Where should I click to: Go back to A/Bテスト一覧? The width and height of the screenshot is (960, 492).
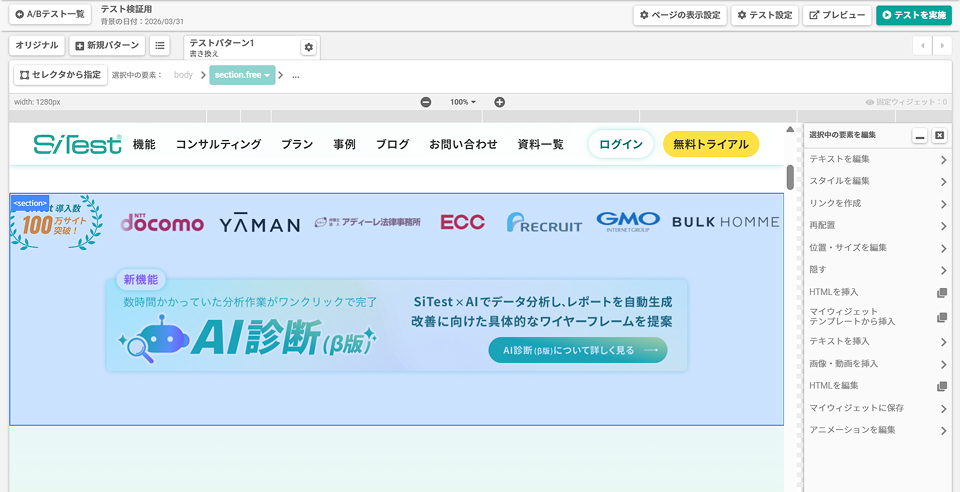50,14
